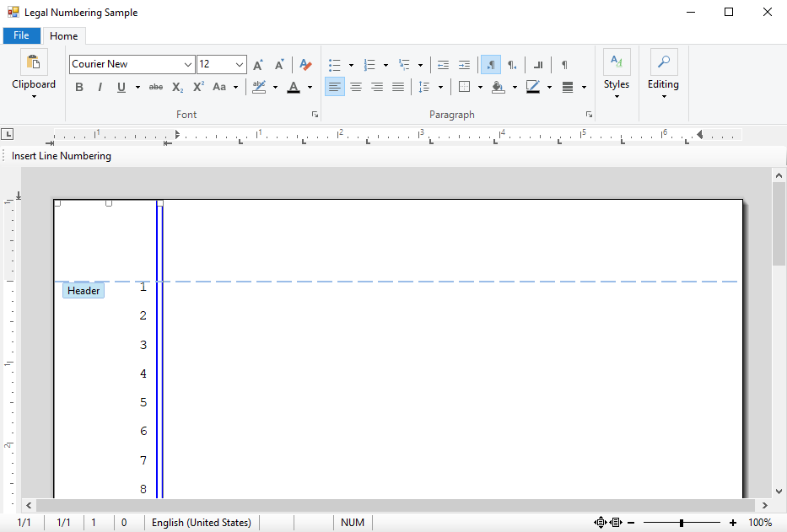
Task: Open the font size dropdown
Action: coord(240,64)
